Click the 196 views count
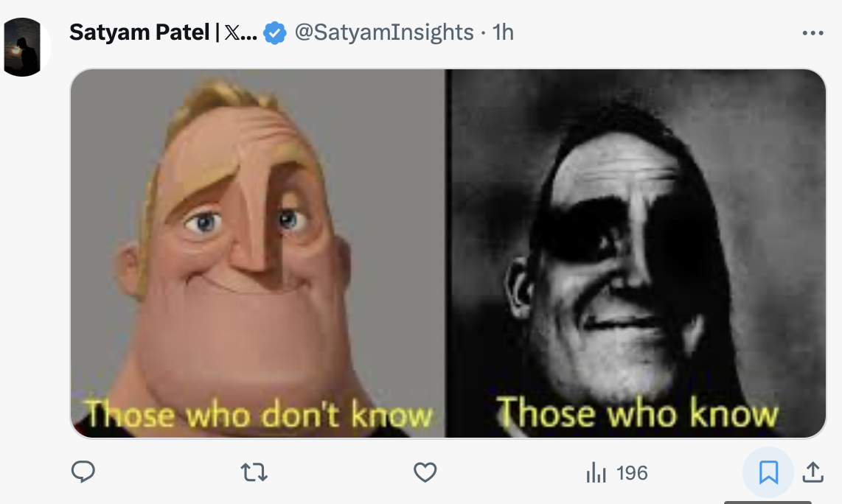The image size is (842, 504). tap(632, 473)
